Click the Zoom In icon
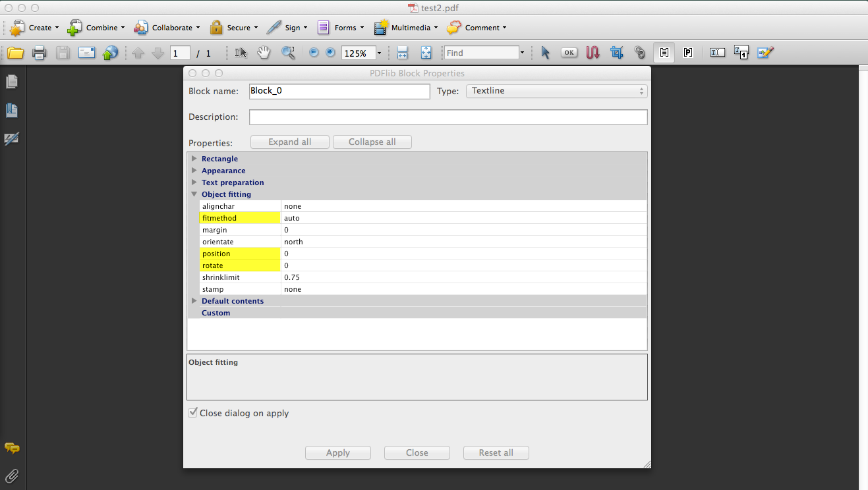The height and width of the screenshot is (490, 868). point(330,53)
